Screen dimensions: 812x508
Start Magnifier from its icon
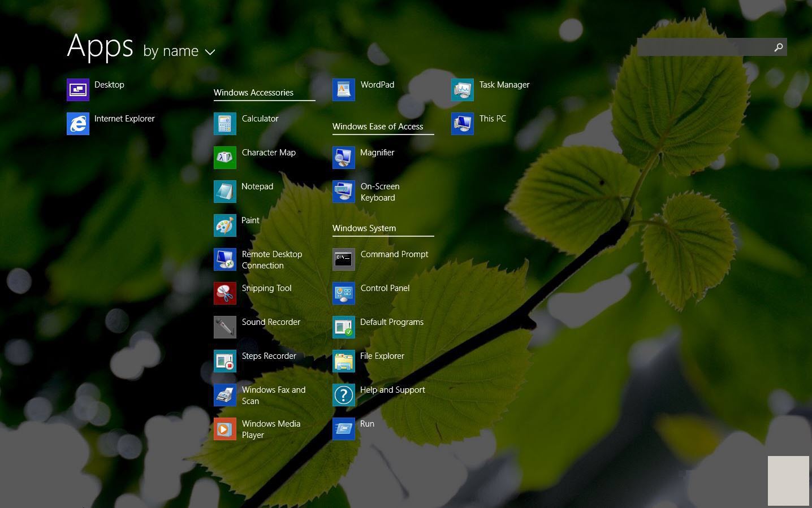click(x=344, y=158)
